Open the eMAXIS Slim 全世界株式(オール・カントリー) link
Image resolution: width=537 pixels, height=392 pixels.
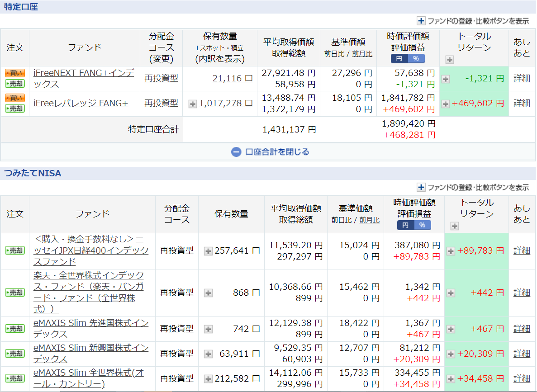[88, 378]
